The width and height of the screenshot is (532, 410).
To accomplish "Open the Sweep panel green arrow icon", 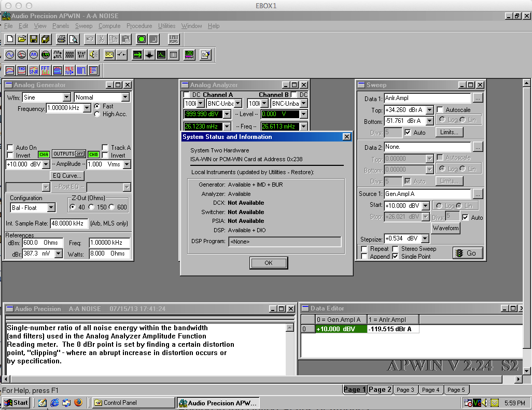I will (137, 54).
